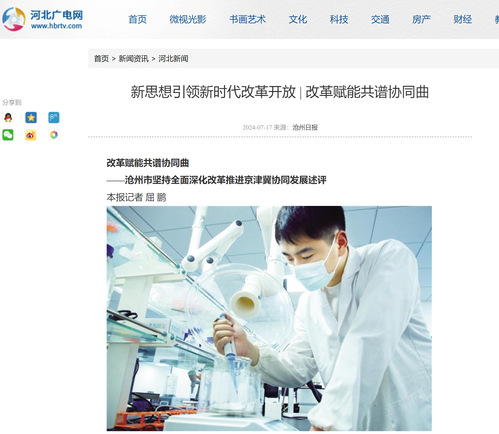Click the 沧州日报 source link

click(305, 127)
